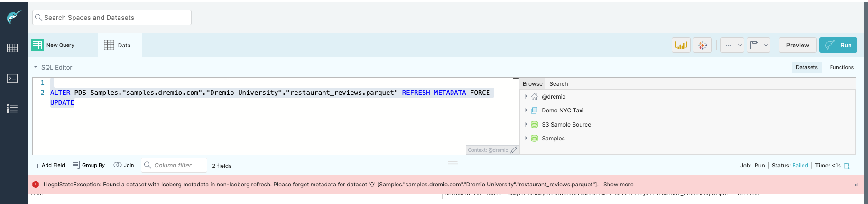Open SQL terminal icon in sidebar
Viewport: 868px width, 204px height.
pos(12,78)
